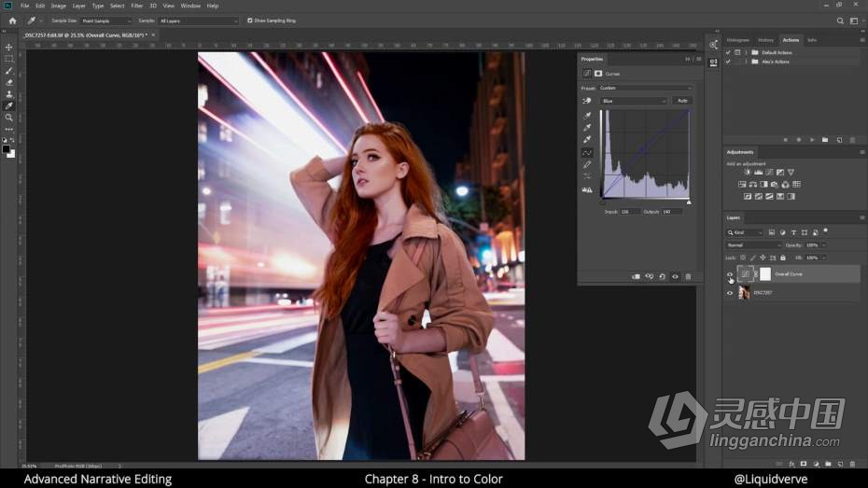Toggle Default Actions checkmark
868x488 pixels.
coord(728,52)
